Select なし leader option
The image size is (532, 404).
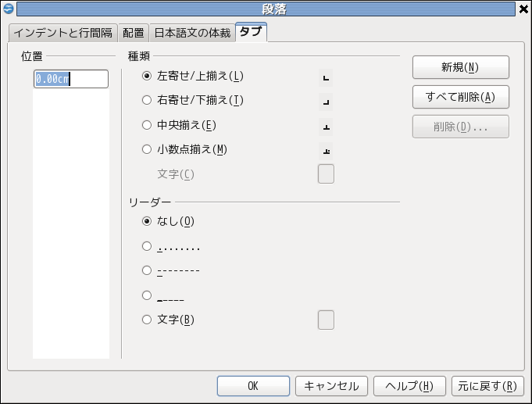tap(147, 221)
